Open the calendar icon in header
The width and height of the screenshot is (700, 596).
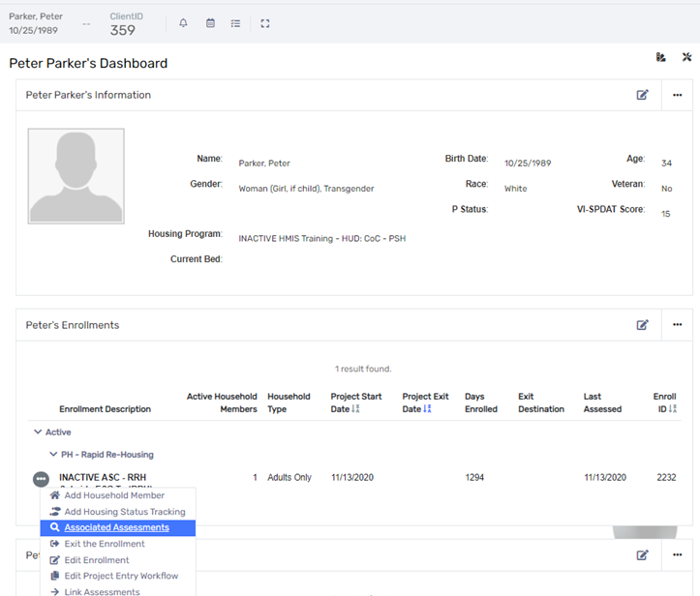pos(210,23)
